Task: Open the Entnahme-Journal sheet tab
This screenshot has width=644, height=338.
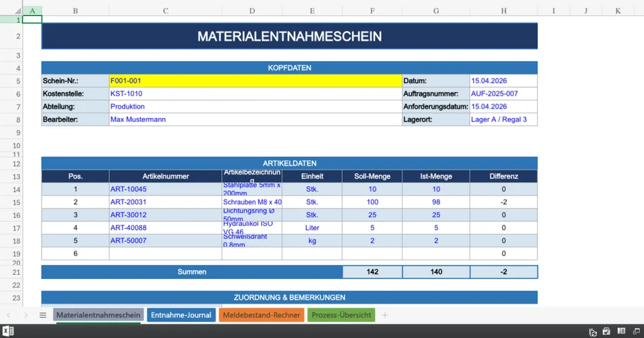Action: click(x=181, y=315)
